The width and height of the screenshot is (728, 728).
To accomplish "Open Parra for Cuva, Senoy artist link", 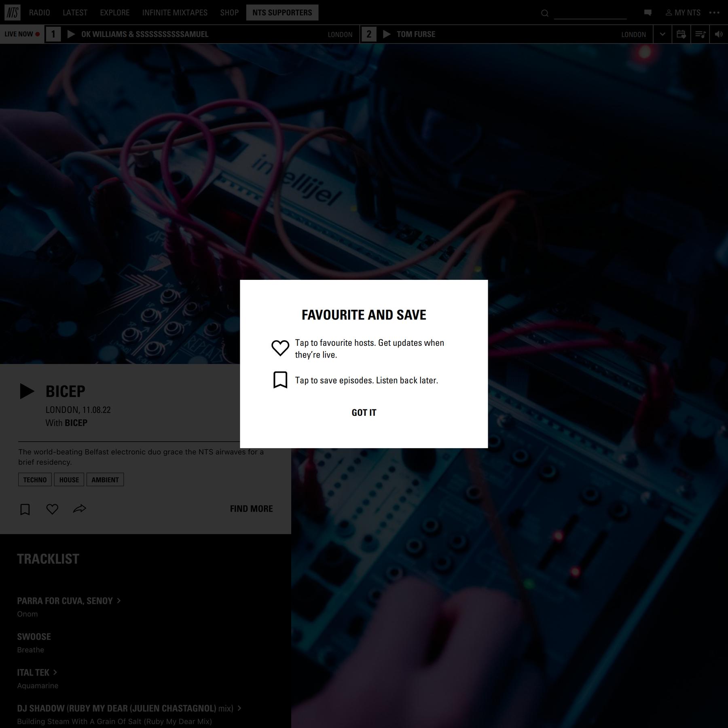I will coord(69,601).
